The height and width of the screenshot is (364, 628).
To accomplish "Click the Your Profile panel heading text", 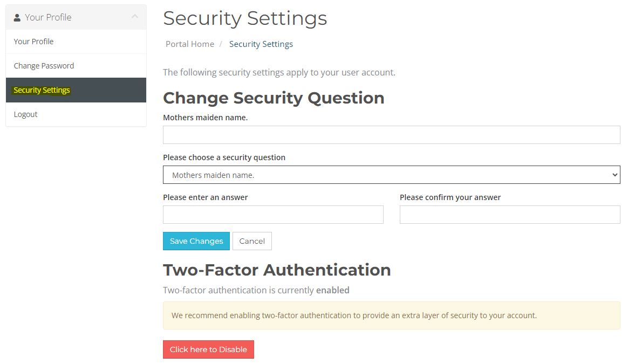I will 48,17.
